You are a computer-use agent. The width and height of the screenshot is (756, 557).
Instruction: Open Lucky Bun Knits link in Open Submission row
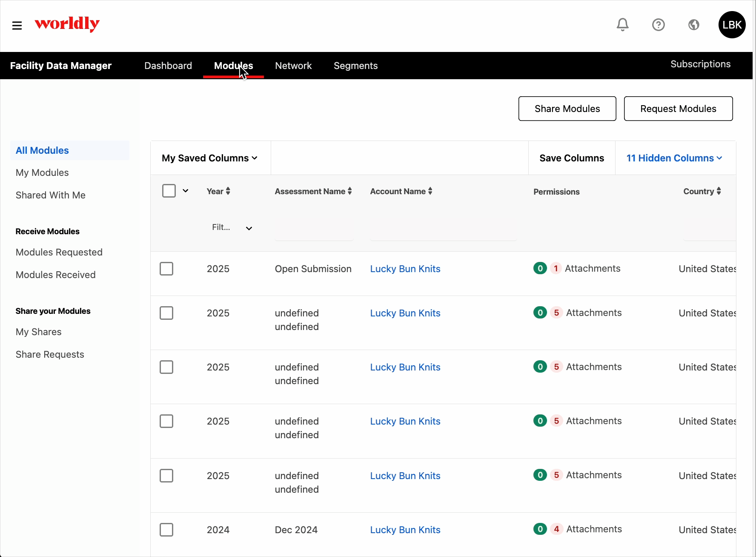click(405, 269)
